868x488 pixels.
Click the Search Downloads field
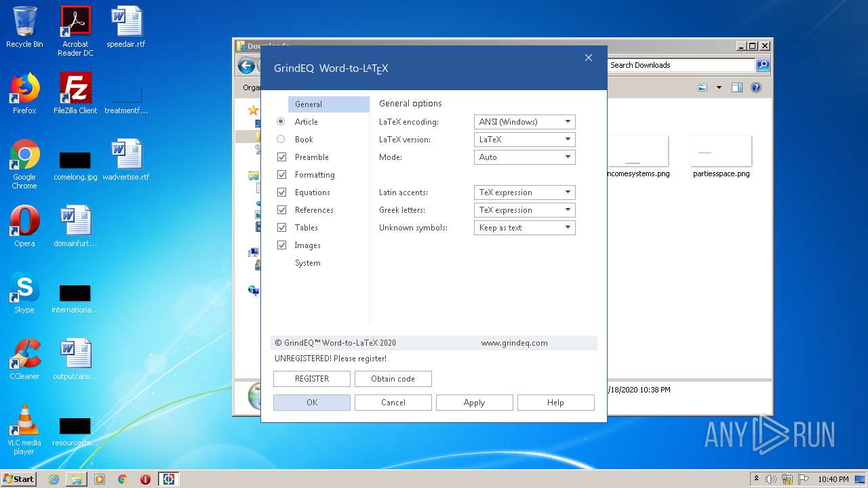[x=681, y=65]
